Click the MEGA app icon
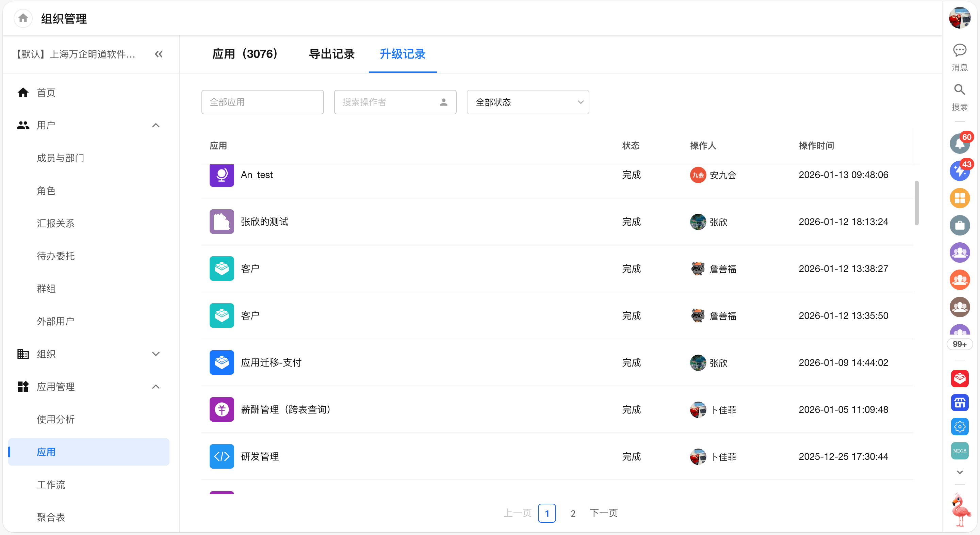 (959, 451)
